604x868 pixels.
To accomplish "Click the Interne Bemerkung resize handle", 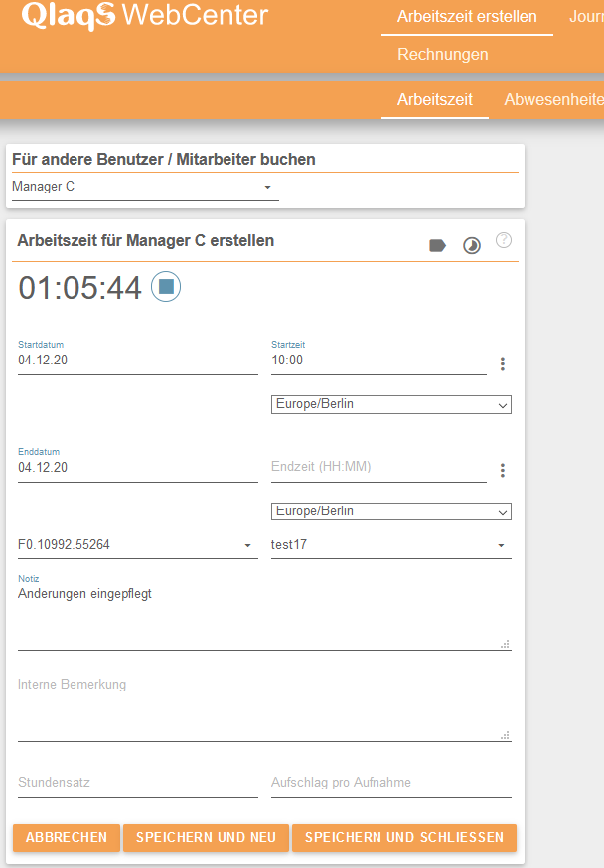I will [x=505, y=735].
